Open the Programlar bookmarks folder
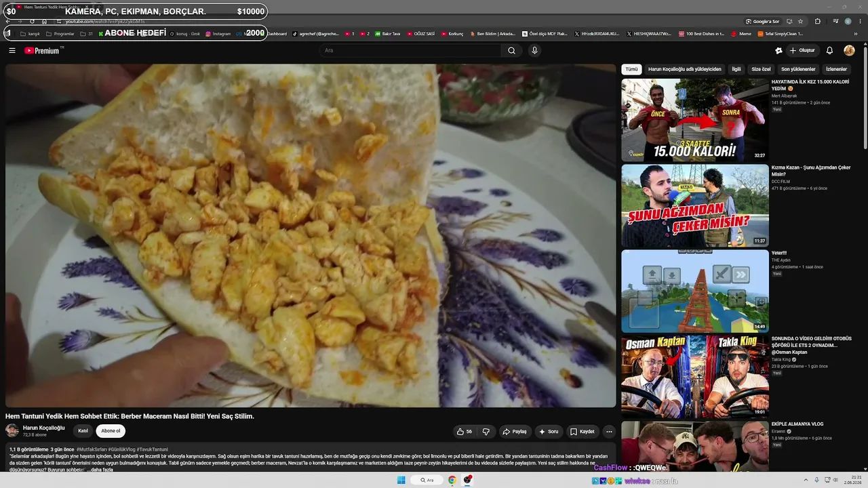Image resolution: width=868 pixels, height=488 pixels. point(60,33)
